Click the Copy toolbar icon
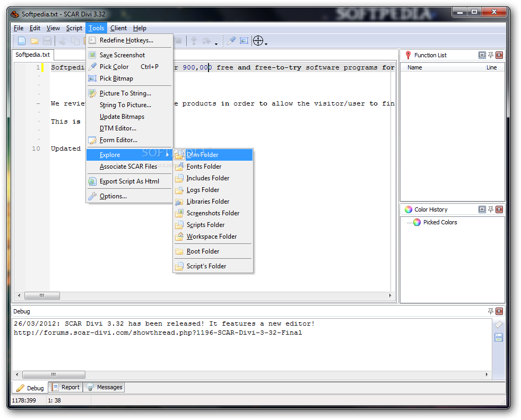This screenshot has width=521, height=420. [75, 41]
